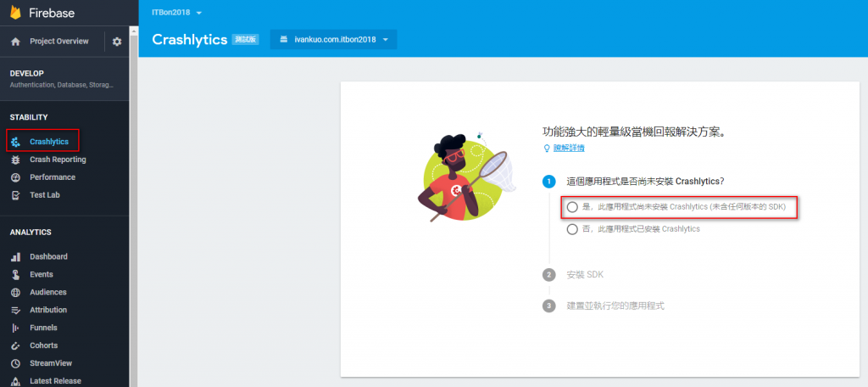Click the Performance gauge icon
Viewport: 868px width, 387px height.
[15, 177]
